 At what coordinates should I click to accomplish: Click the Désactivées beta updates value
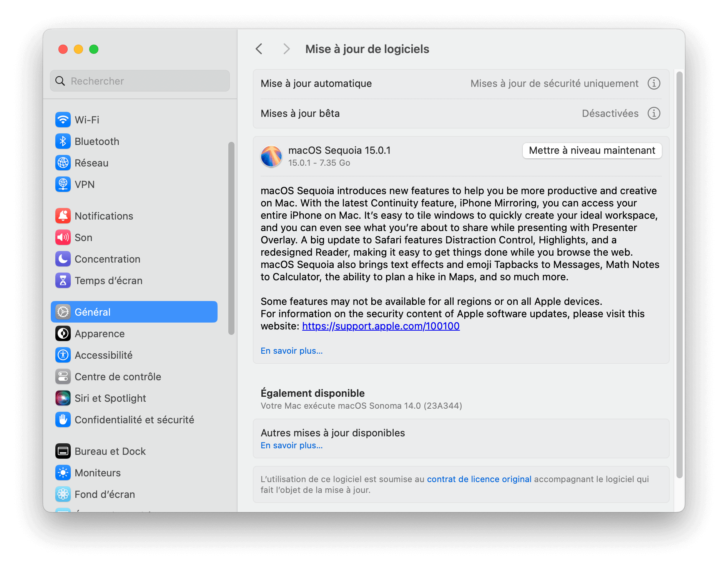[610, 113]
